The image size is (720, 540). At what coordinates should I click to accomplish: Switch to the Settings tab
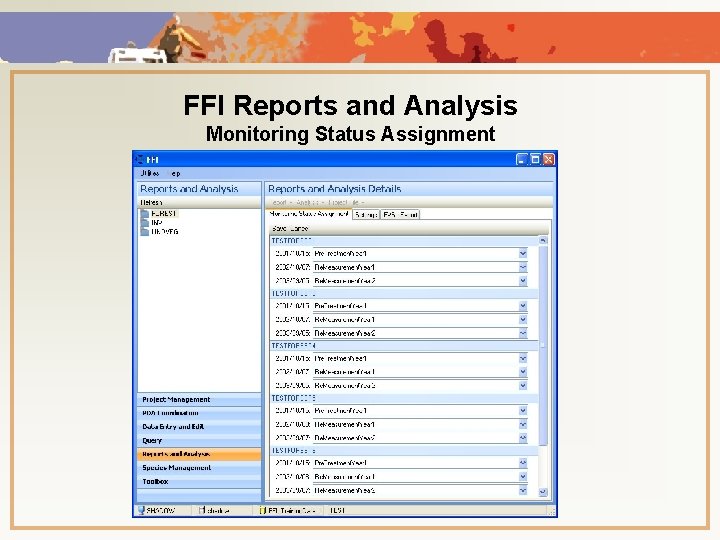click(x=366, y=214)
